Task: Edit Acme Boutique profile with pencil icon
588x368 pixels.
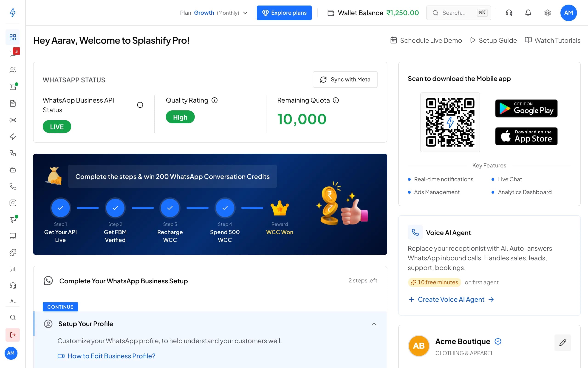Action: 563,343
